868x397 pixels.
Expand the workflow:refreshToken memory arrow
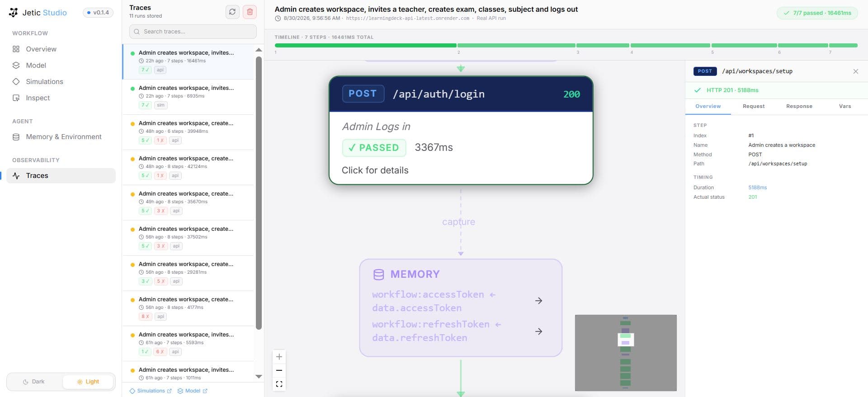click(x=538, y=332)
